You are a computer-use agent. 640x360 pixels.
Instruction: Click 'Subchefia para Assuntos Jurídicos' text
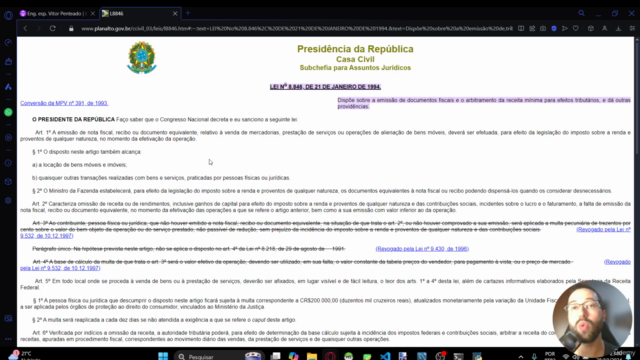tap(355, 68)
